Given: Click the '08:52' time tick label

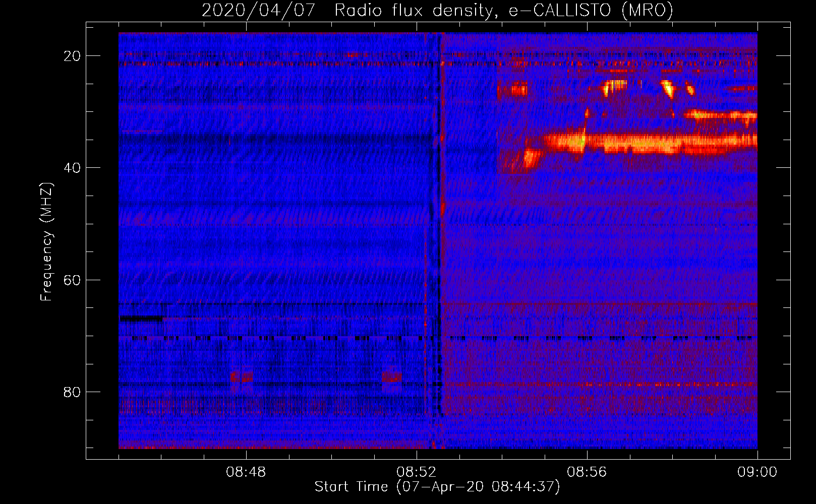Looking at the screenshot, I should [x=417, y=472].
